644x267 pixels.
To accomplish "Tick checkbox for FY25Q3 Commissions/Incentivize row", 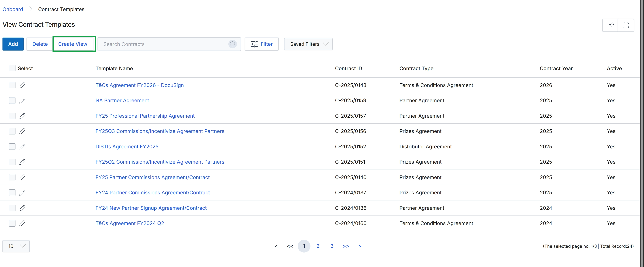I will click(12, 131).
